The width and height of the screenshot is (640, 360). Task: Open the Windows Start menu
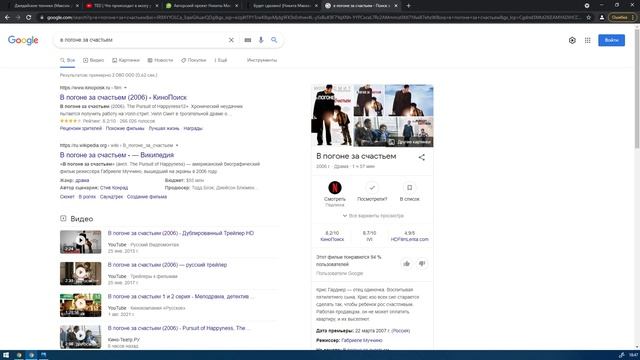click(x=6, y=355)
